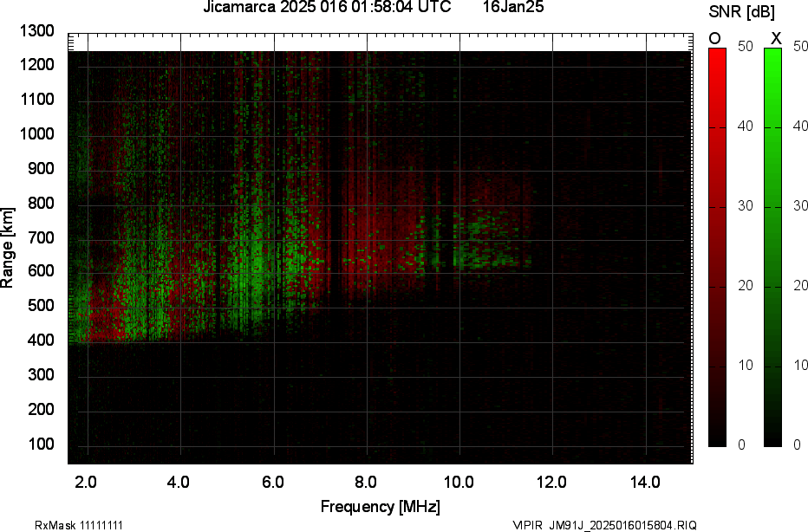Click the 600 range tick label
Screen dimensions: 808x532
click(x=41, y=271)
